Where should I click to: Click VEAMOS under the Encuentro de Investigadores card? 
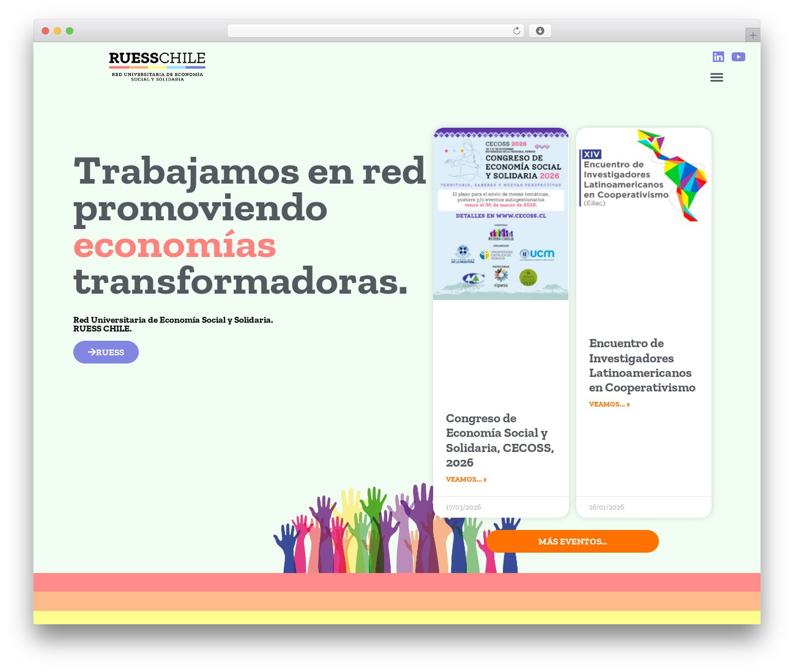[609, 404]
